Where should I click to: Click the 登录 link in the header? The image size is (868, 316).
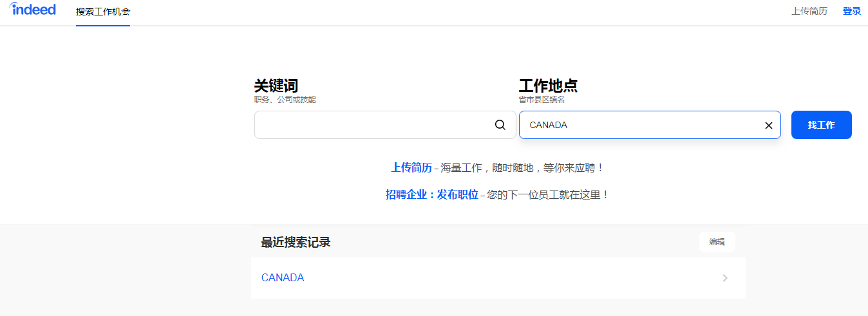point(851,11)
